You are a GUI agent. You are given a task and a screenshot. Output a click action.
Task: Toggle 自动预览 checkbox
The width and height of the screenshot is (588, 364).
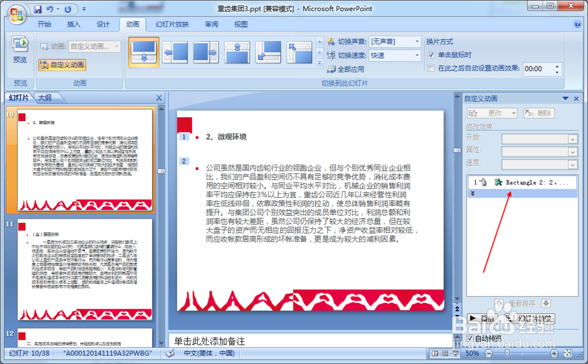pos(470,338)
